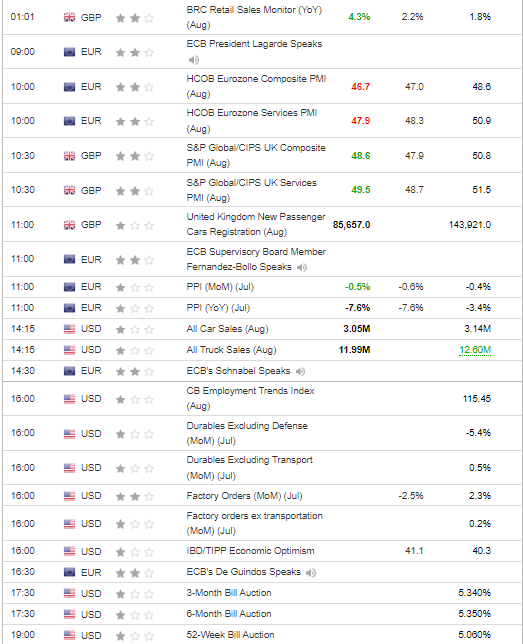This screenshot has width=523, height=644.
Task: Click EU flag in ECB's De Guindos Speaks row
Action: pos(69,572)
